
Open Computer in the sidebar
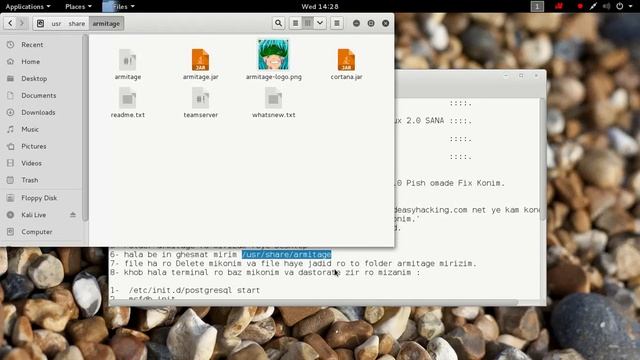(x=42, y=232)
